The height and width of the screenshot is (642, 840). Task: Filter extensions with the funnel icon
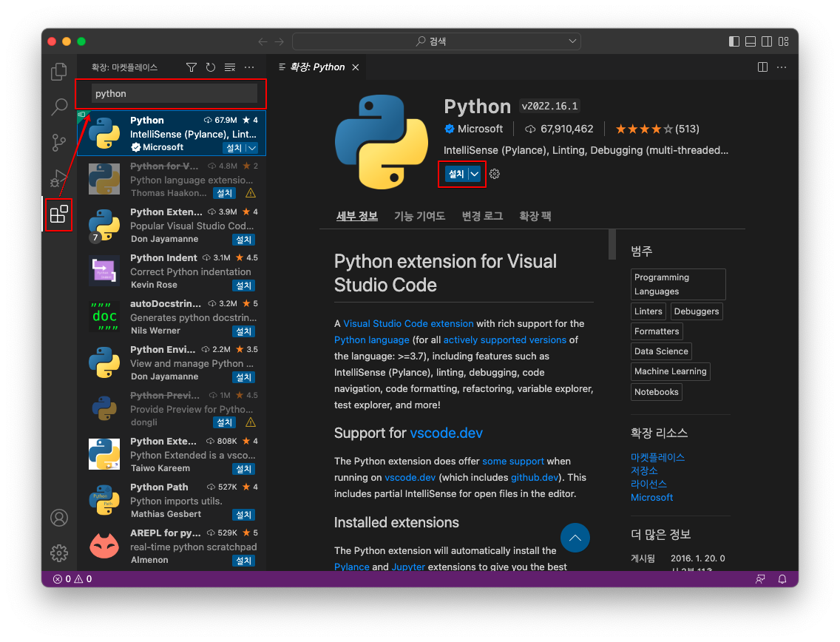(x=192, y=67)
